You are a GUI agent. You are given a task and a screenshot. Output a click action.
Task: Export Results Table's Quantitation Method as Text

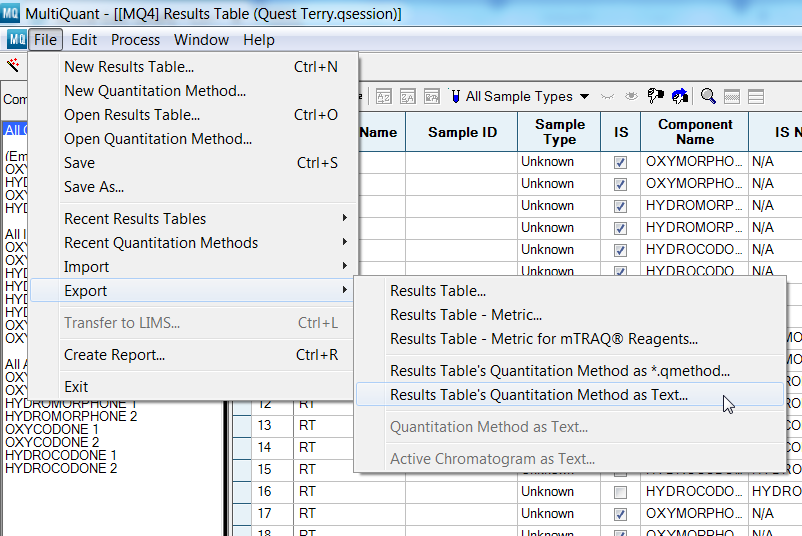coord(570,394)
